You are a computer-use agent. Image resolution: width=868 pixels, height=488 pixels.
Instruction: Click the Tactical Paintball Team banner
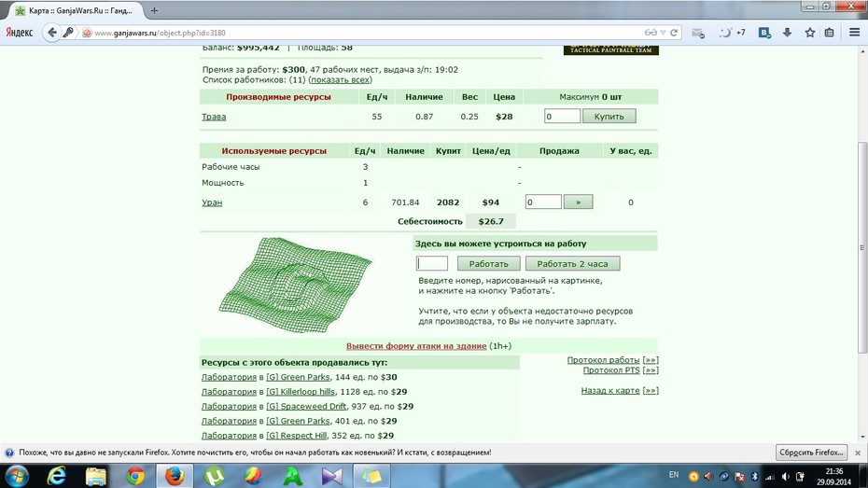coord(610,49)
